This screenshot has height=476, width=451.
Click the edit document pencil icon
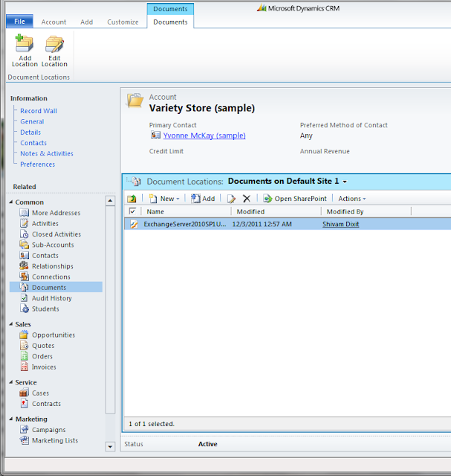[231, 199]
